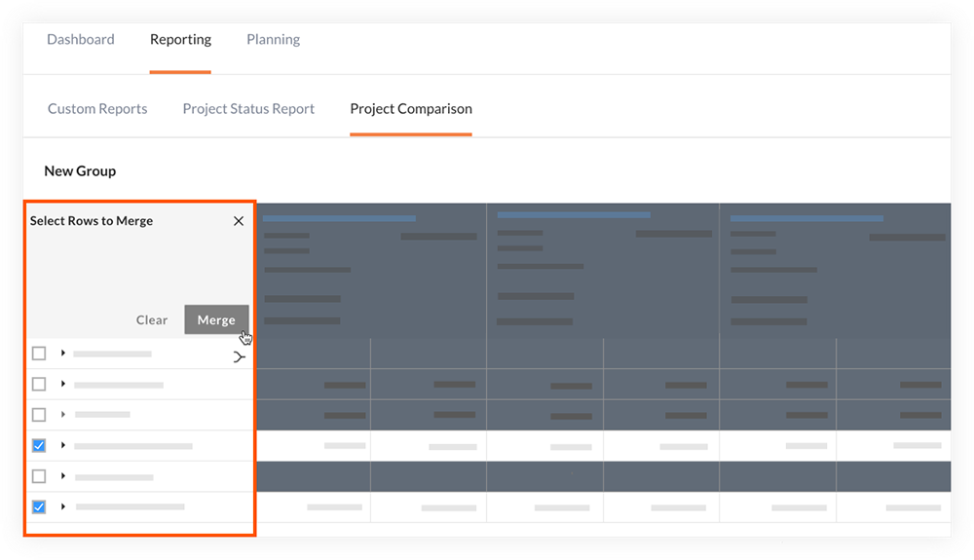Screen dimensions: 974x560
Task: Uncheck the sixth row's selected checkbox
Action: pyautogui.click(x=39, y=507)
